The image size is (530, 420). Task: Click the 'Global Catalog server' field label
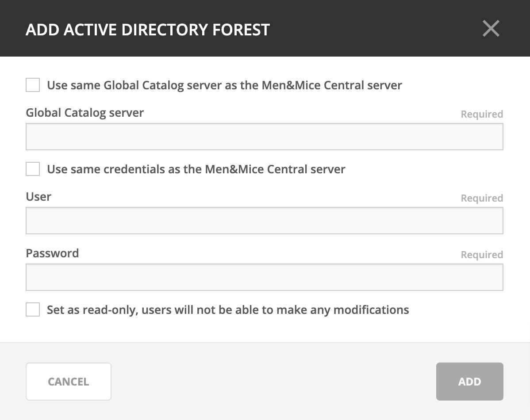coord(85,113)
